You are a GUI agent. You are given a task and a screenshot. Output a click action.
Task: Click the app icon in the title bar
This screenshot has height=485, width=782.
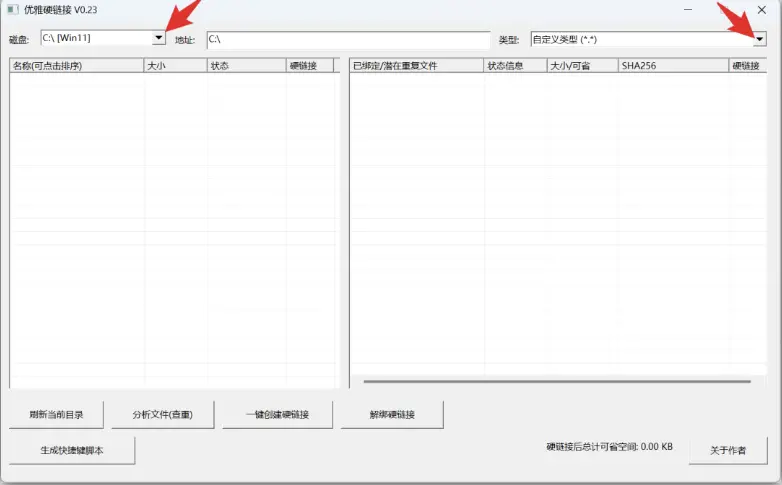pos(13,9)
